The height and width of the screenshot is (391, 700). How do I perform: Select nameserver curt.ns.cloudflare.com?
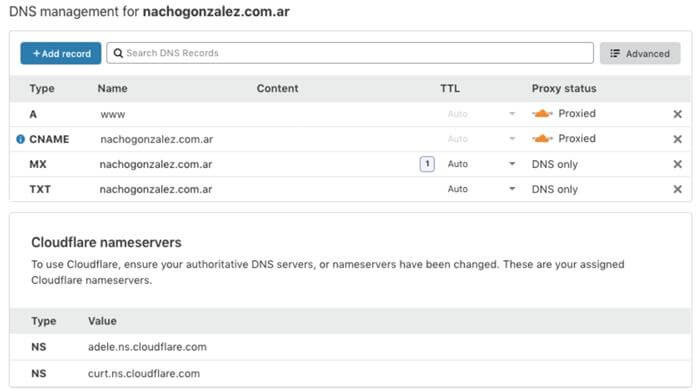pyautogui.click(x=144, y=374)
